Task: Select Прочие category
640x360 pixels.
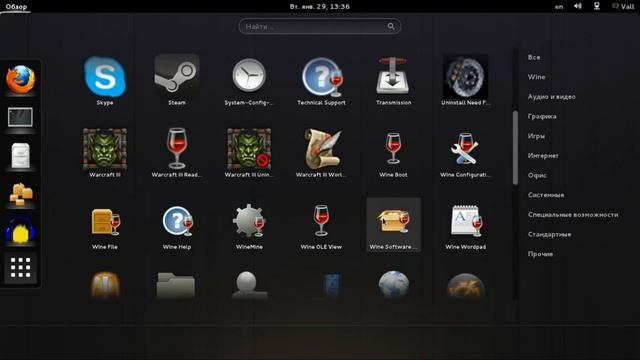Action: tap(540, 254)
